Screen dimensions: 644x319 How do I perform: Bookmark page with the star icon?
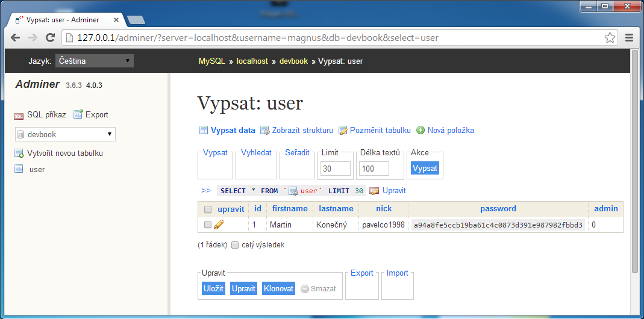610,38
